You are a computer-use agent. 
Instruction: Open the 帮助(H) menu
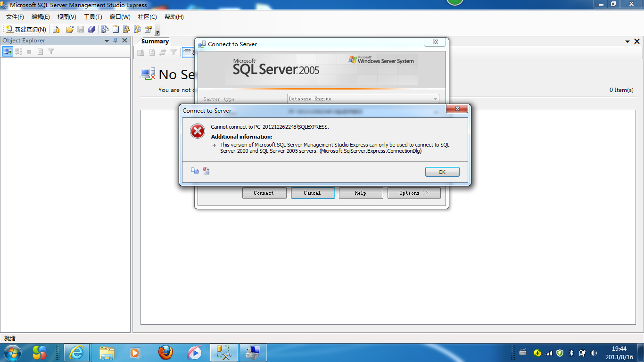click(x=174, y=17)
